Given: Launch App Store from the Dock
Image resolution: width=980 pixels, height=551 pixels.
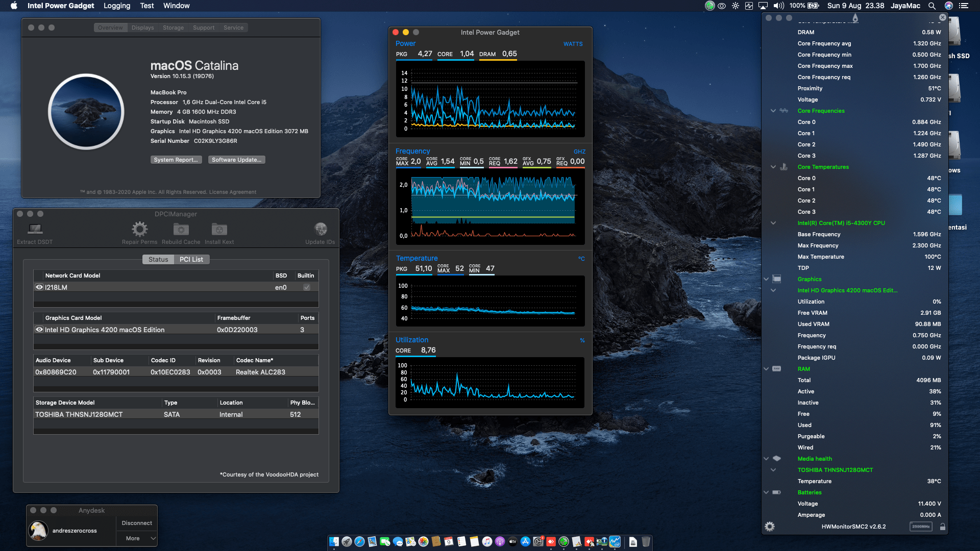Looking at the screenshot, I should (525, 542).
